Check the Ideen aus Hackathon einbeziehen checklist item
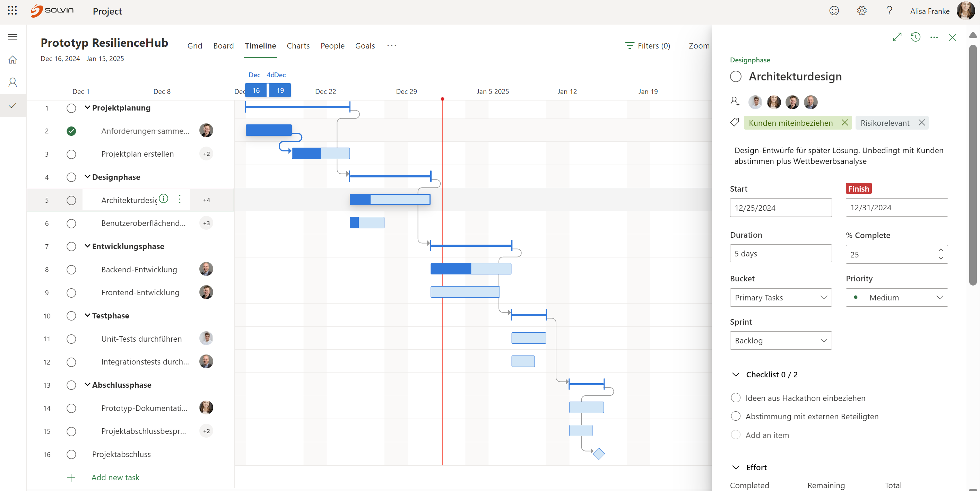 coord(736,397)
